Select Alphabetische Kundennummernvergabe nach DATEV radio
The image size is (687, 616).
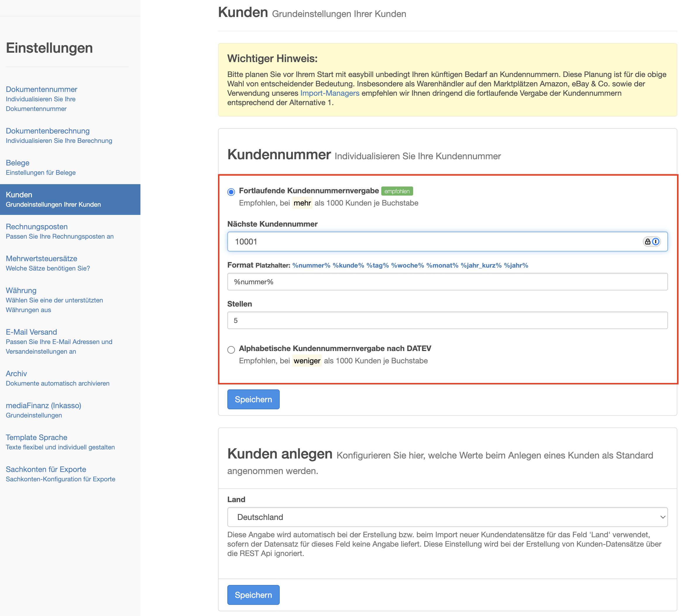click(x=231, y=350)
